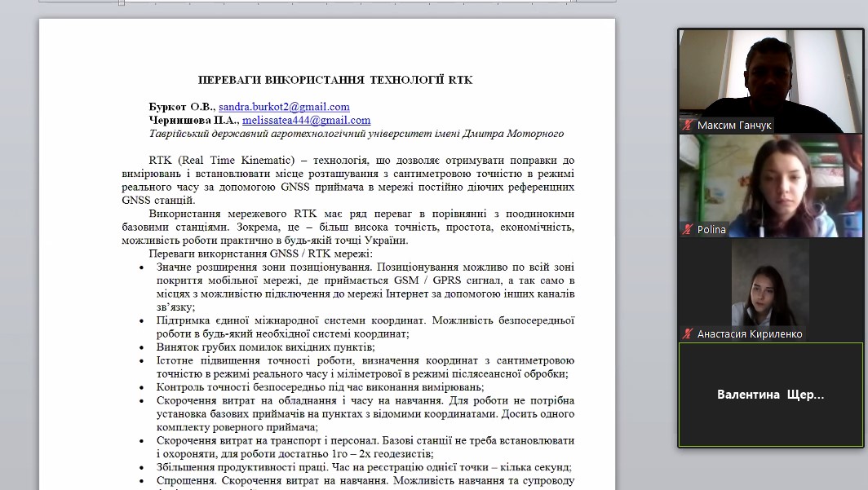
Task: Click the mic symbol on Анастасія Кириленко's tile
Action: pos(688,334)
